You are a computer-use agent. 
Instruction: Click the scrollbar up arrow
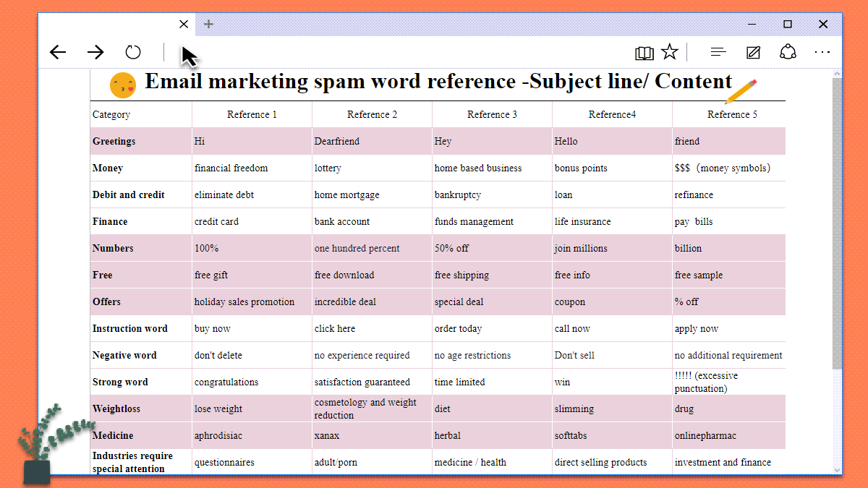[838, 74]
